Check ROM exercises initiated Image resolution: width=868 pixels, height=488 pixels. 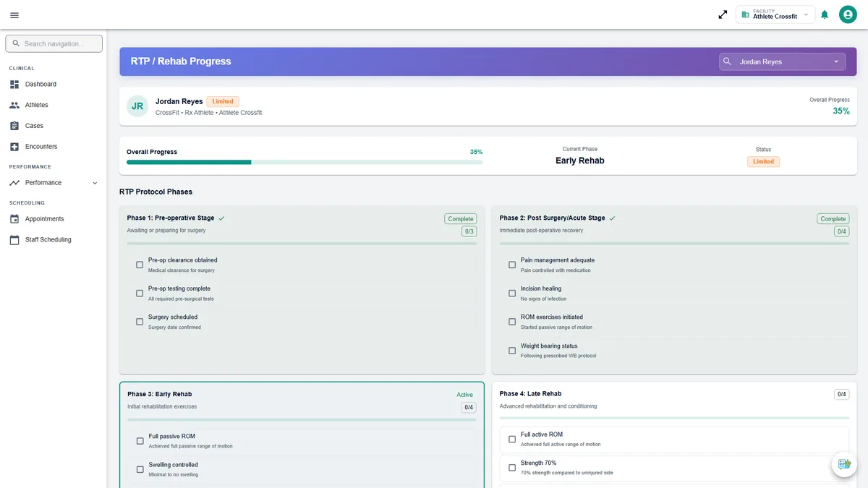click(x=512, y=322)
